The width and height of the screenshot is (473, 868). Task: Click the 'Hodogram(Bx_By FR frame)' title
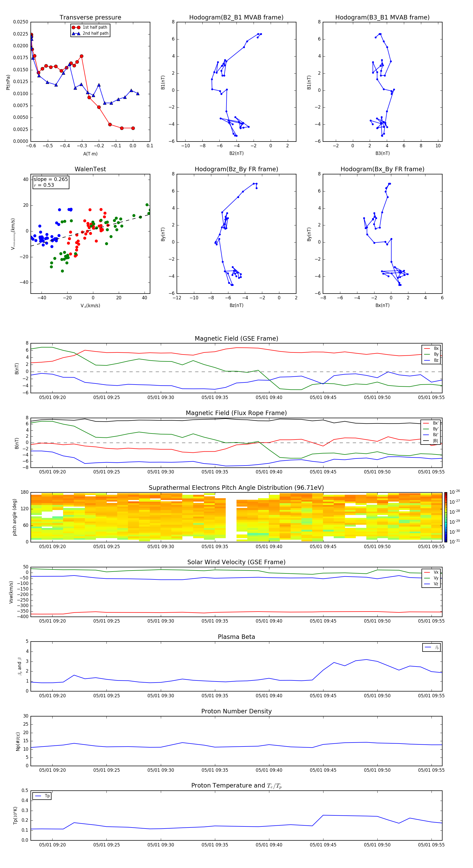tap(382, 169)
